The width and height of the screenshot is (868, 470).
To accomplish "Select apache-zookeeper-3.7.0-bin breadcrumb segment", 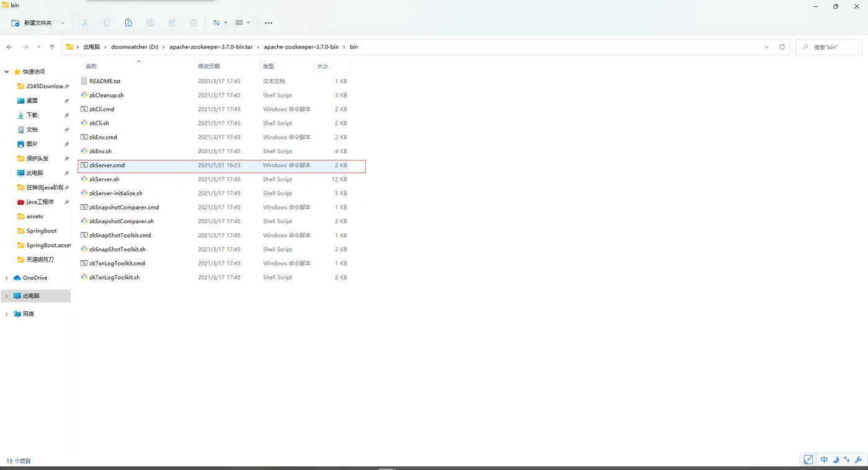I will pyautogui.click(x=301, y=47).
